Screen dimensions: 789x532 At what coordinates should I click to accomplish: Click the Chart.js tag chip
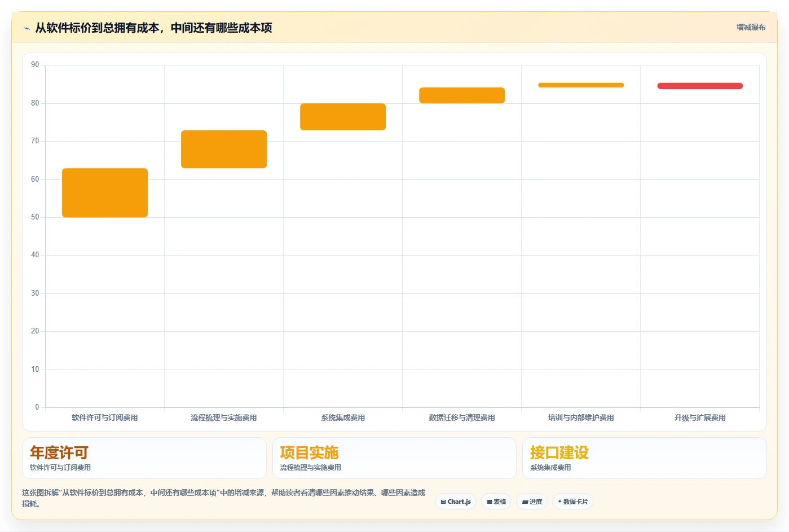click(x=456, y=502)
